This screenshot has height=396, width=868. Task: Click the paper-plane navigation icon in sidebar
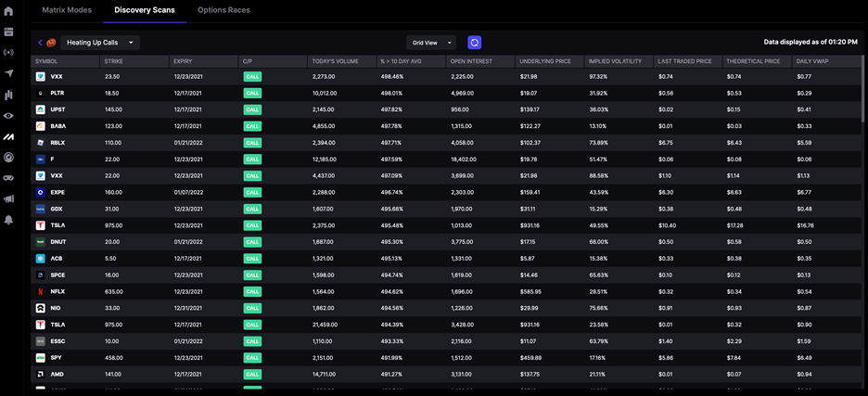[x=8, y=73]
